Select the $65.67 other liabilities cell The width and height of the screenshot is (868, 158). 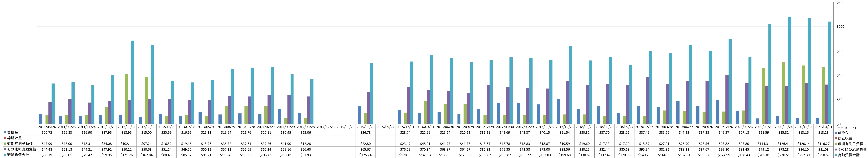(x=366, y=149)
